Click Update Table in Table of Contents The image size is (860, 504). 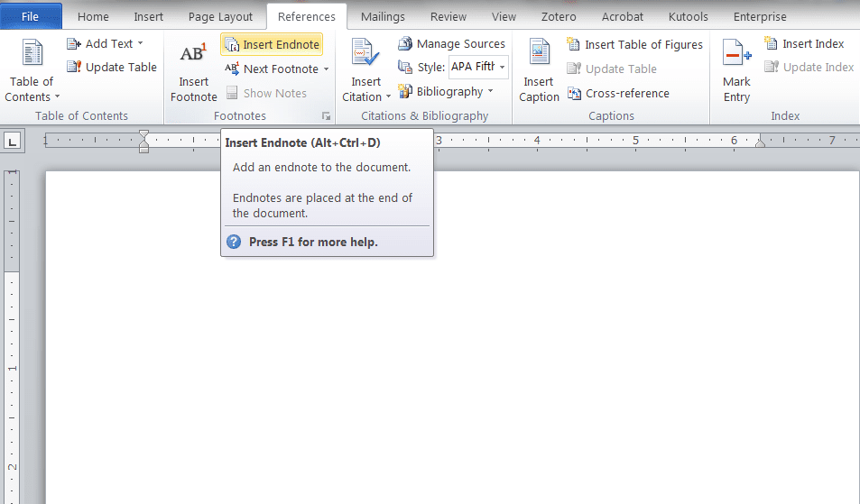tap(112, 68)
